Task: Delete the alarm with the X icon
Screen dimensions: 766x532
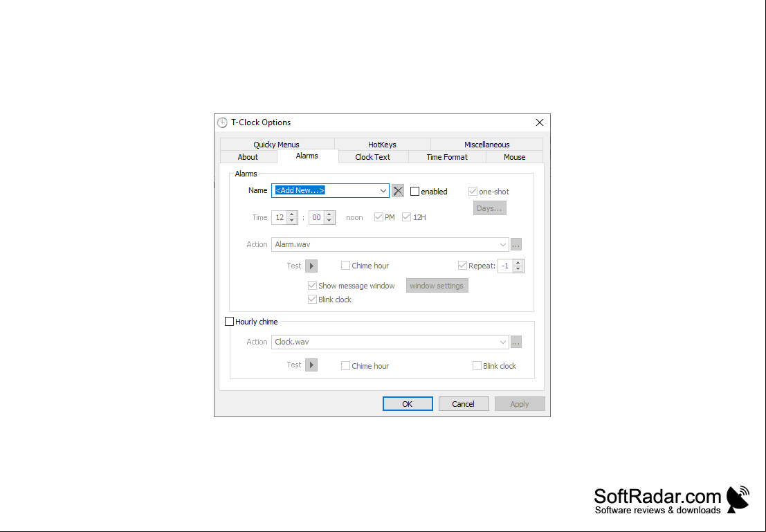Action: click(x=398, y=190)
